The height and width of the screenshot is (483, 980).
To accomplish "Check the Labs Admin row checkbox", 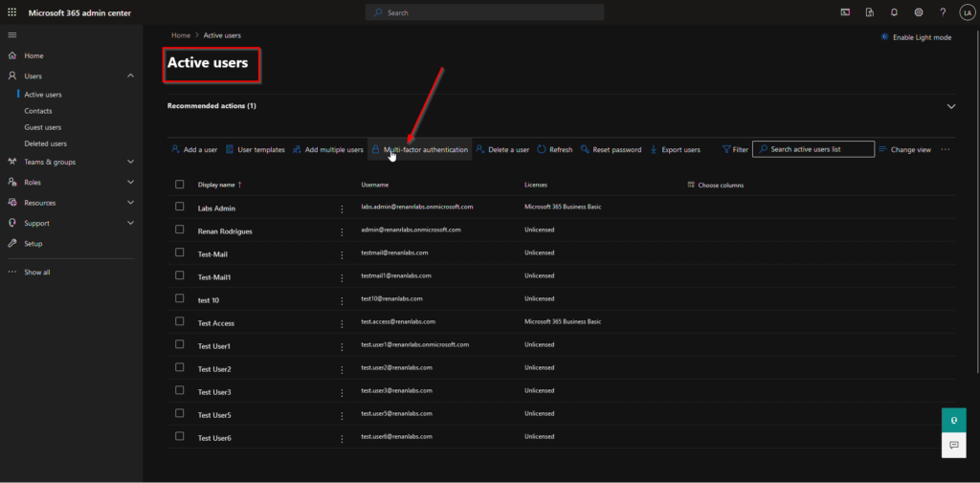I will [180, 207].
